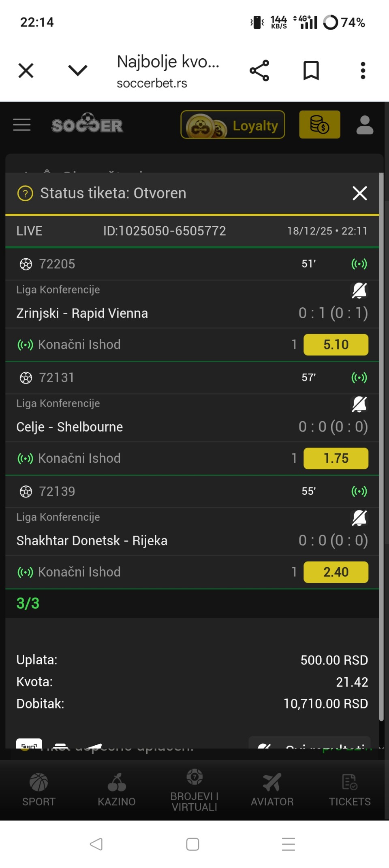
Task: Tap the ticket status help icon
Action: tap(25, 194)
